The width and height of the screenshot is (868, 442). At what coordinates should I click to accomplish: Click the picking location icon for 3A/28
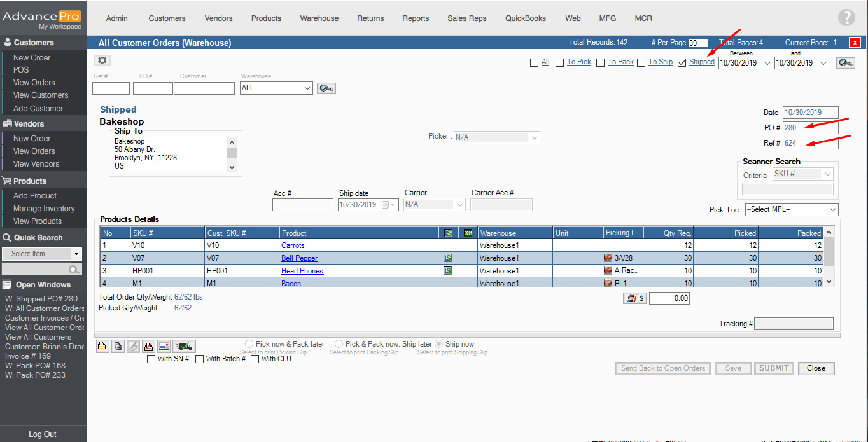[608, 258]
